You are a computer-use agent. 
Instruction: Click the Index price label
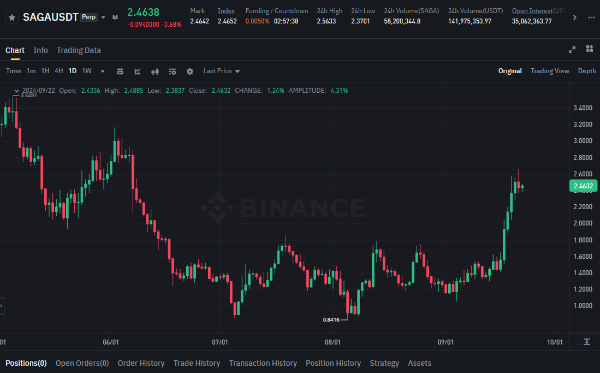point(226,11)
